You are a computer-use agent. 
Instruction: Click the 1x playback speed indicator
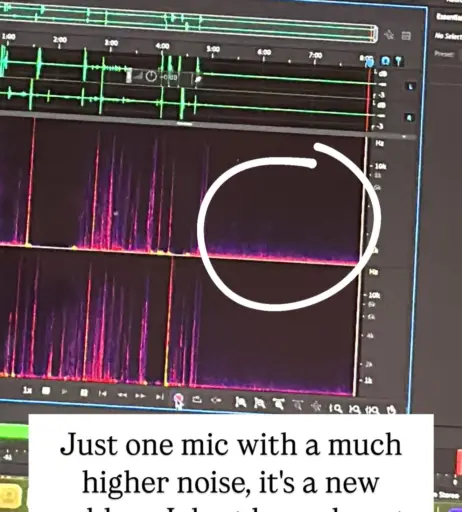(x=27, y=389)
